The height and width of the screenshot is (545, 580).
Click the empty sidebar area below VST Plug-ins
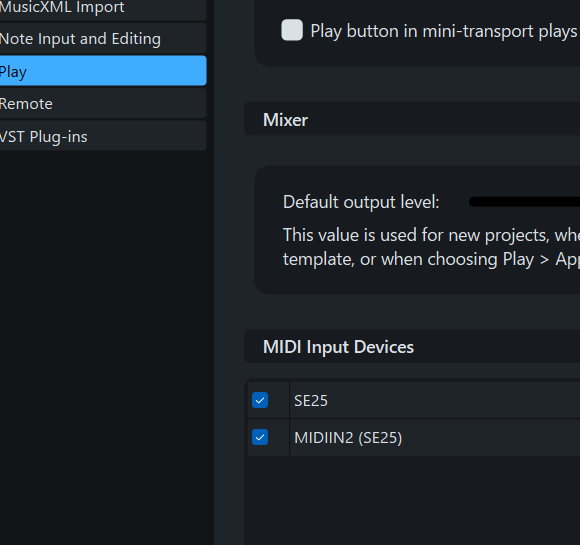click(103, 348)
